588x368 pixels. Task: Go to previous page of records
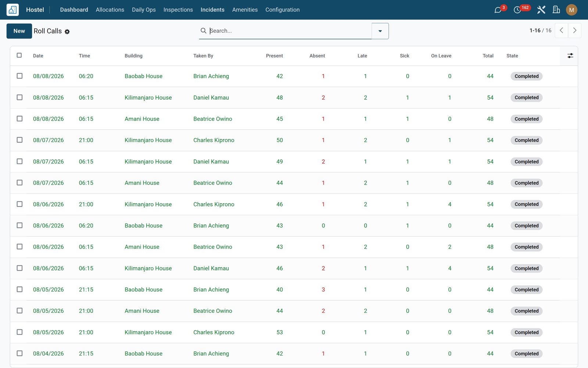(x=562, y=31)
